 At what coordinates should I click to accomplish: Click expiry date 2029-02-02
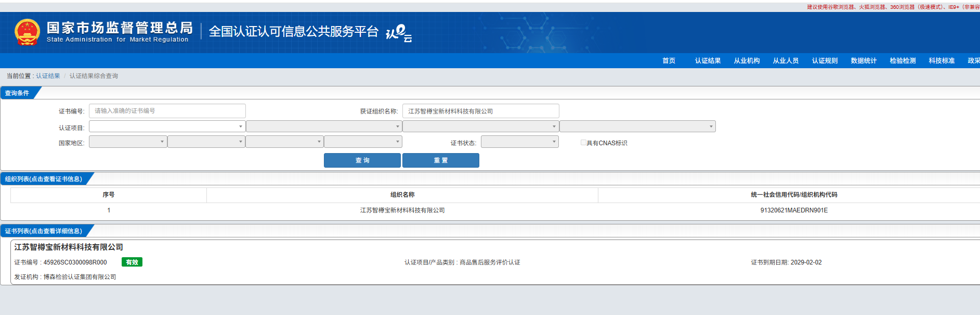[806, 262]
